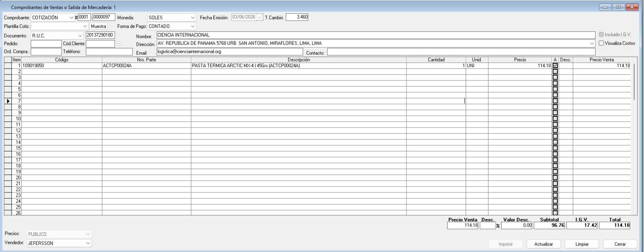Click the Cerrar button
Viewport: 644px width, 252px height.
click(620, 244)
